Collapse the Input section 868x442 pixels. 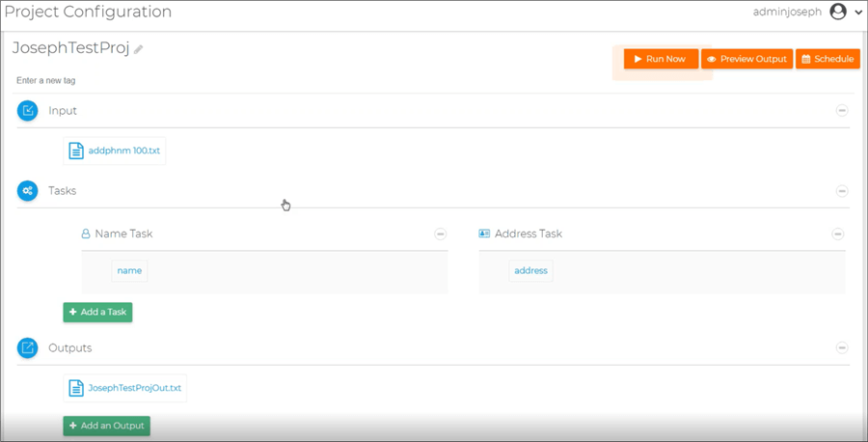click(x=842, y=111)
